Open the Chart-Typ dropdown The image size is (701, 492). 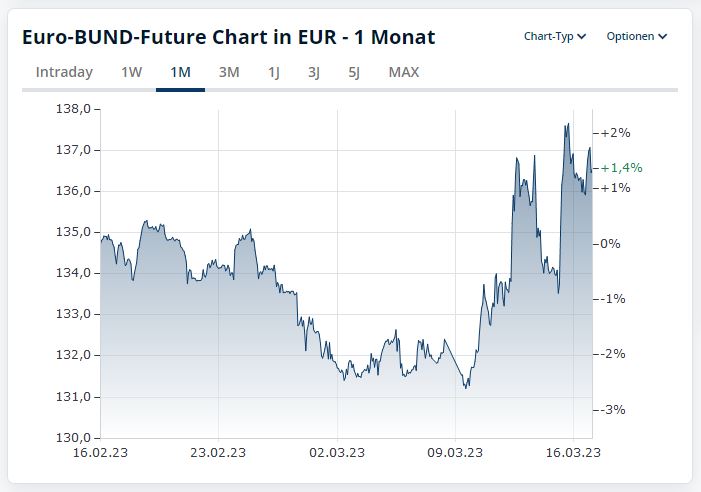click(554, 37)
